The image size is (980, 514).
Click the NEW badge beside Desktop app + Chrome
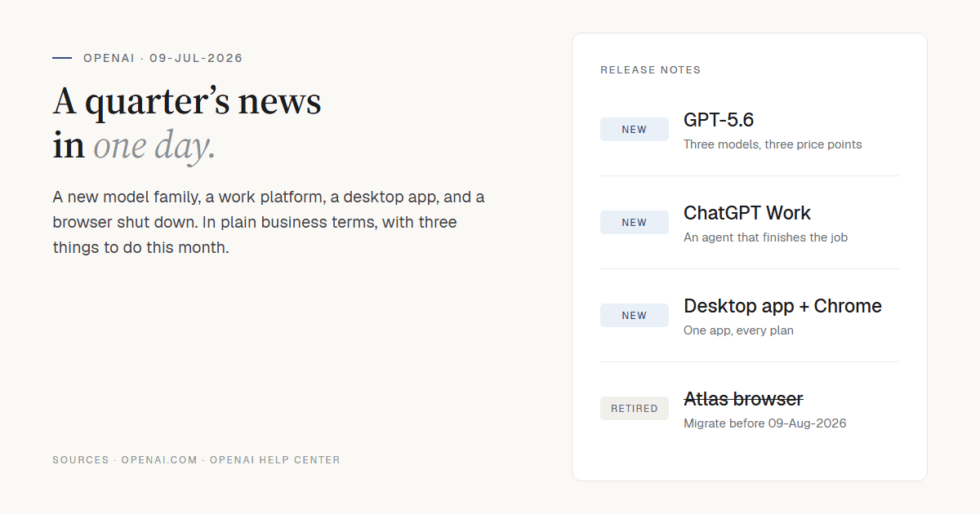click(x=635, y=316)
